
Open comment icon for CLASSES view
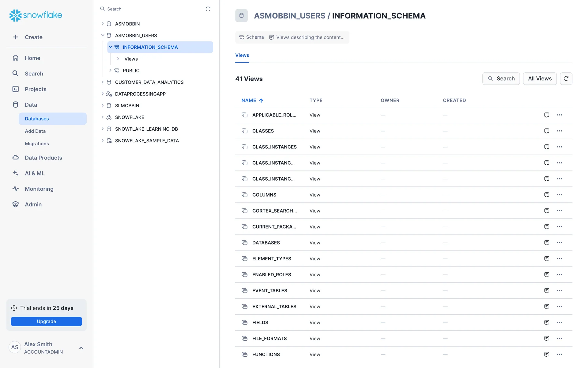coord(546,131)
